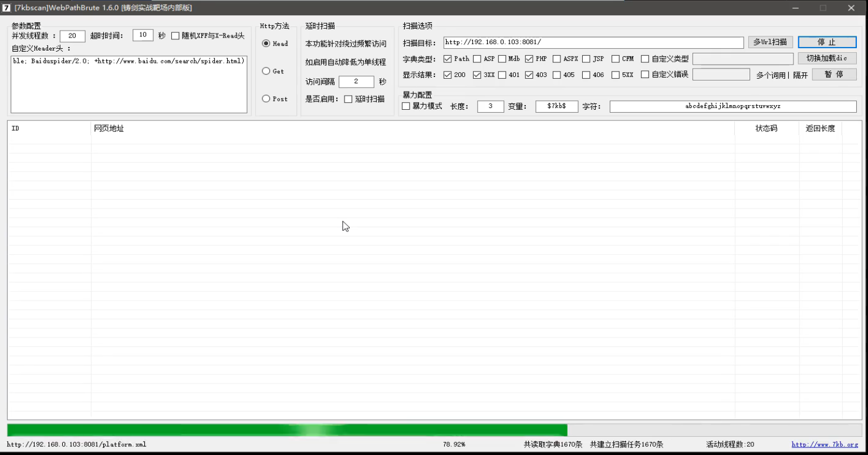Click the 并发线程数 input field
868x455 pixels.
click(73, 36)
